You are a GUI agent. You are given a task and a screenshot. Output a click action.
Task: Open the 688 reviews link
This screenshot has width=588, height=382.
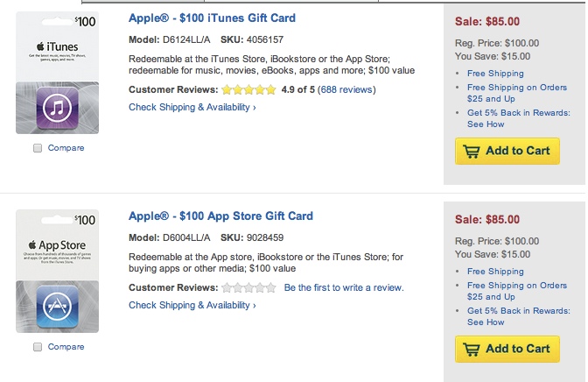pyautogui.click(x=346, y=89)
